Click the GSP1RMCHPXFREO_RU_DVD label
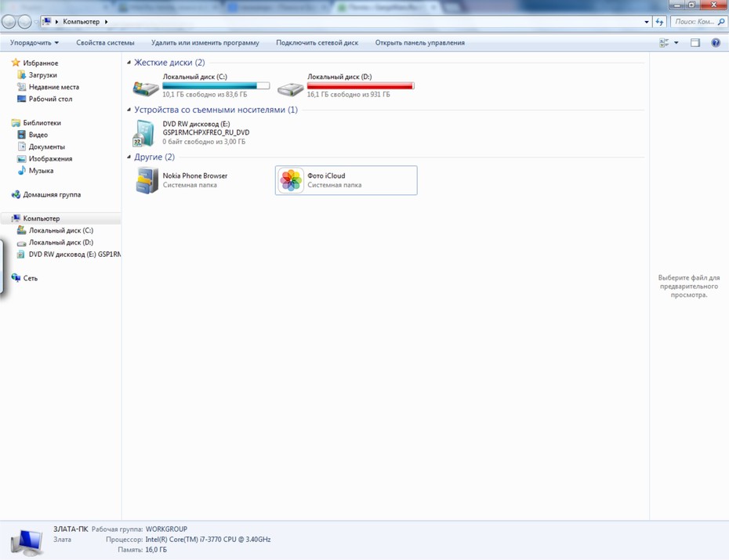 click(206, 132)
